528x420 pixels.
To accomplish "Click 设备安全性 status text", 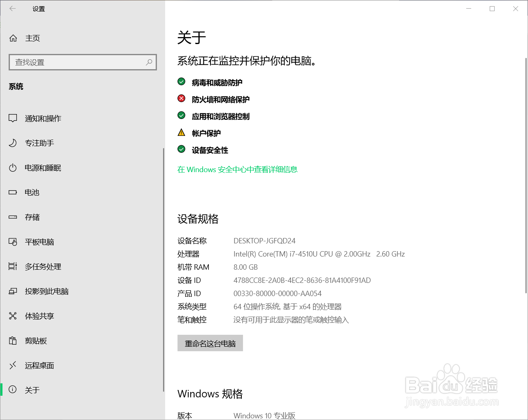I will pos(210,150).
